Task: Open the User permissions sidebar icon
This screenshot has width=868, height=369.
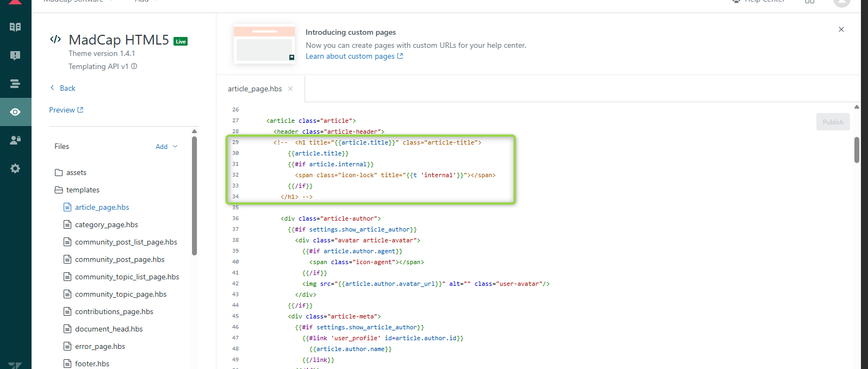Action: click(15, 140)
